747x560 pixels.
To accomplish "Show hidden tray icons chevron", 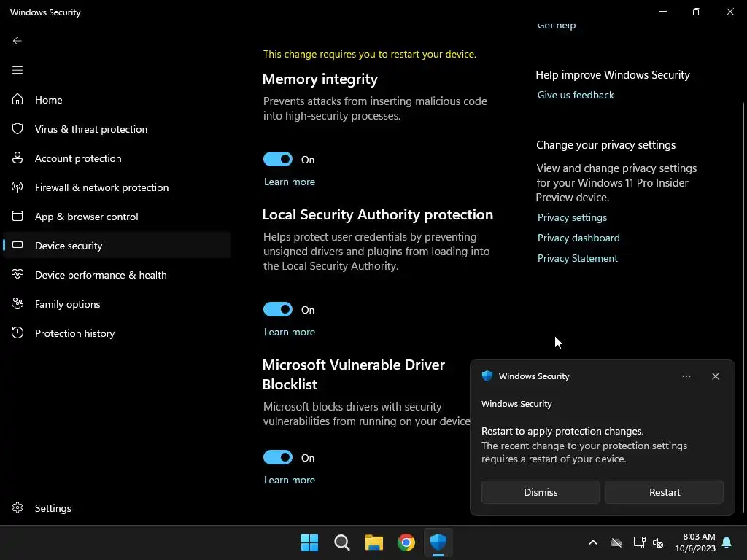I will pos(593,542).
